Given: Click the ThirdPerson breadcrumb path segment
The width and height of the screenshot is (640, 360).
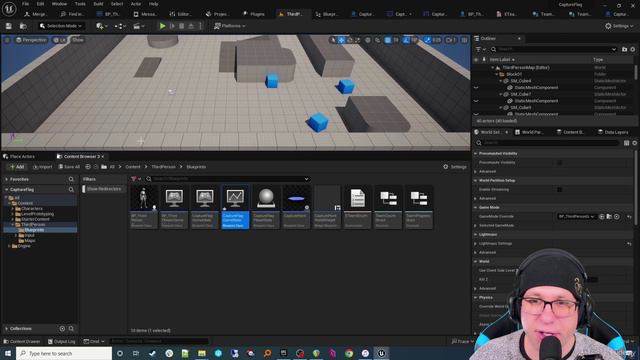Looking at the screenshot, I should [x=163, y=167].
